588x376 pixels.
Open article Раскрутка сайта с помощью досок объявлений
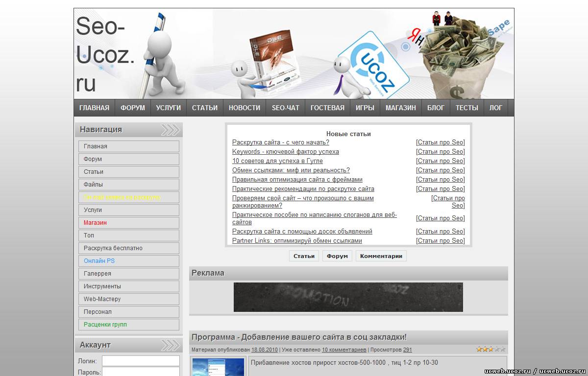click(302, 232)
